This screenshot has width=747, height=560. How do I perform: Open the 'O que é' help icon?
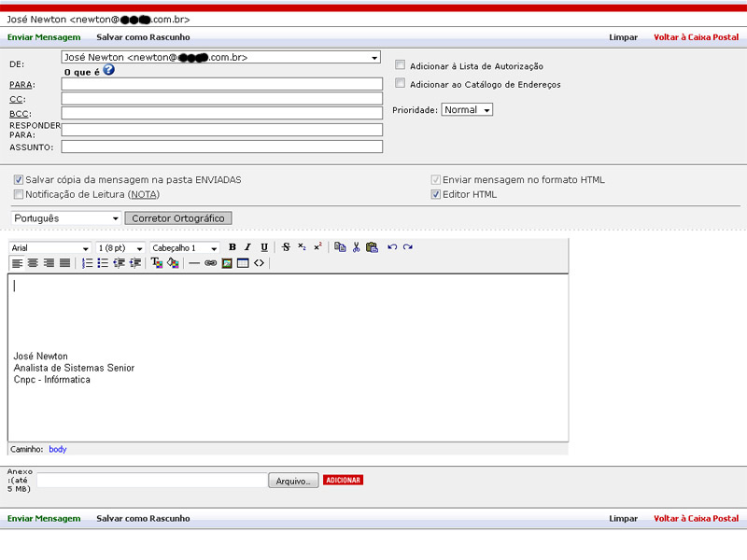point(108,70)
